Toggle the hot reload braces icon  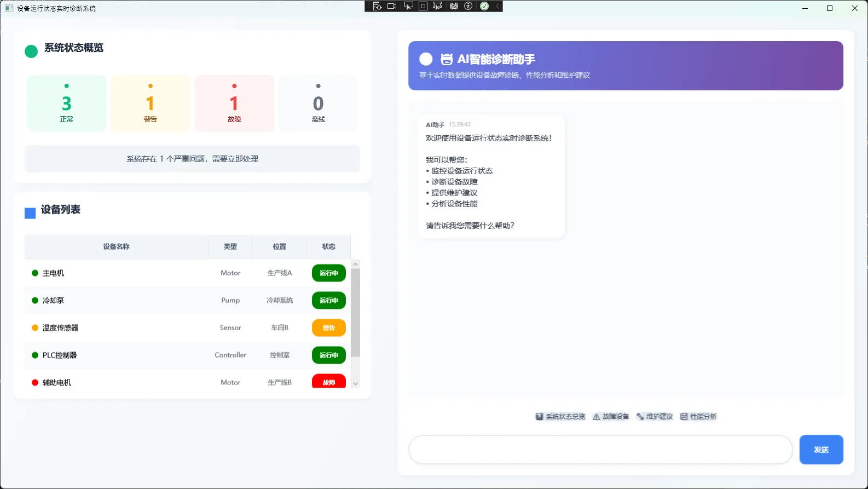point(454,6)
